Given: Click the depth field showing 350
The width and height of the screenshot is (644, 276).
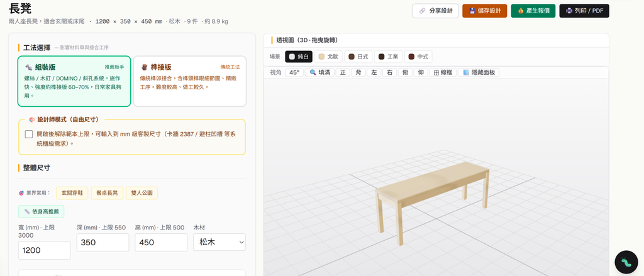Looking at the screenshot, I should (x=103, y=242).
